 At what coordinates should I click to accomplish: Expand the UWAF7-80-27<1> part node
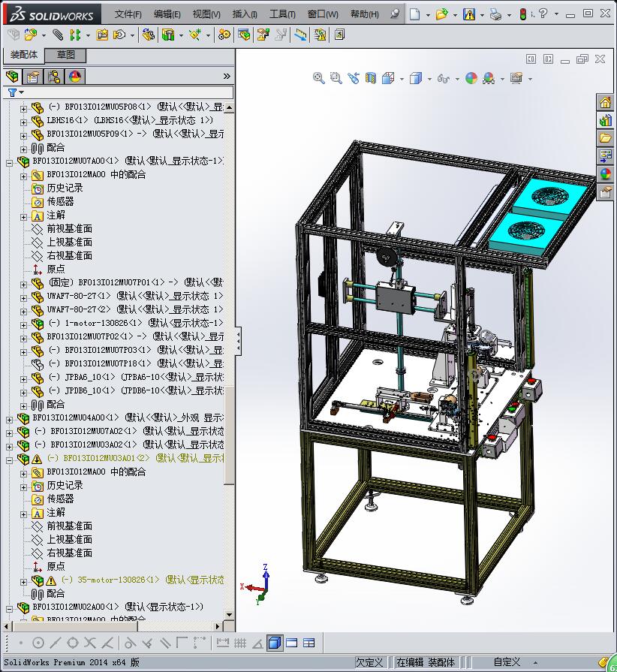(x=23, y=298)
